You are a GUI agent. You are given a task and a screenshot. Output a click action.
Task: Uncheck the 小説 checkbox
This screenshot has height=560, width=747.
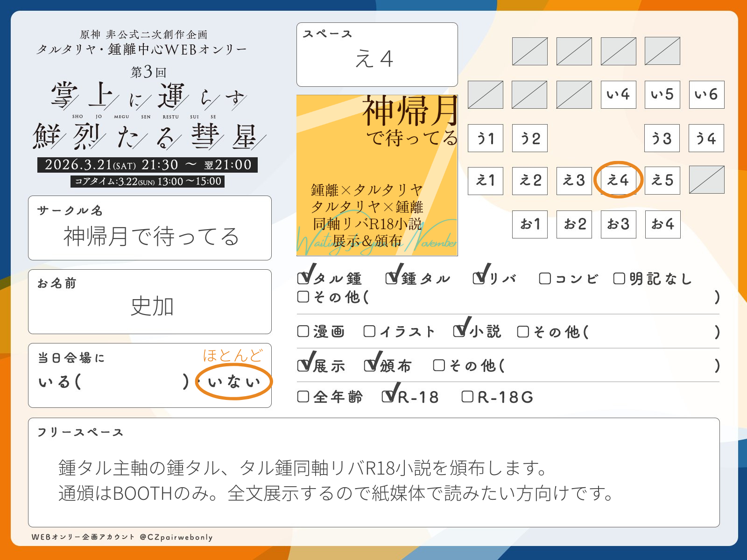[459, 331]
